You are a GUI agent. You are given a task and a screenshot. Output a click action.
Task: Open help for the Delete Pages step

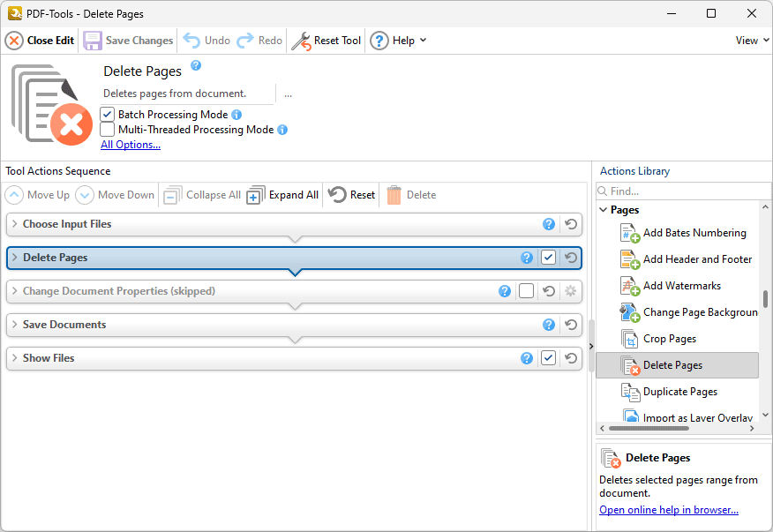[527, 258]
